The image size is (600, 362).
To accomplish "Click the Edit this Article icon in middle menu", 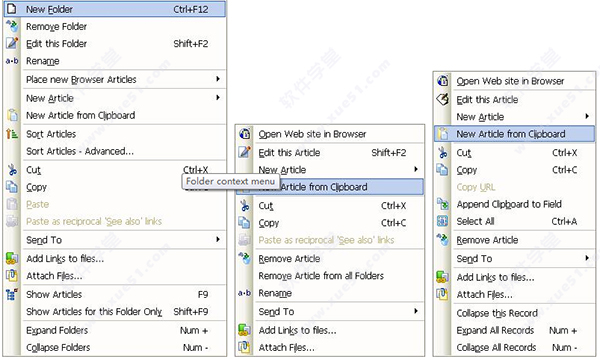I will [x=245, y=152].
